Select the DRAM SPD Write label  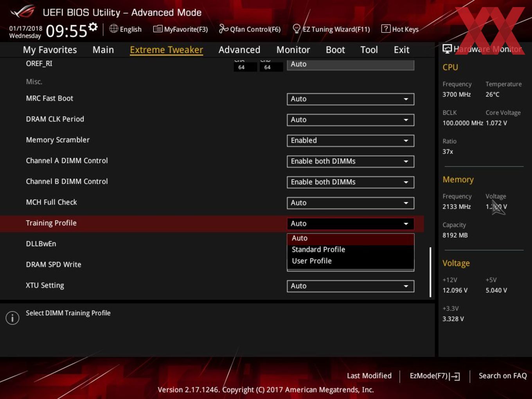[54, 264]
